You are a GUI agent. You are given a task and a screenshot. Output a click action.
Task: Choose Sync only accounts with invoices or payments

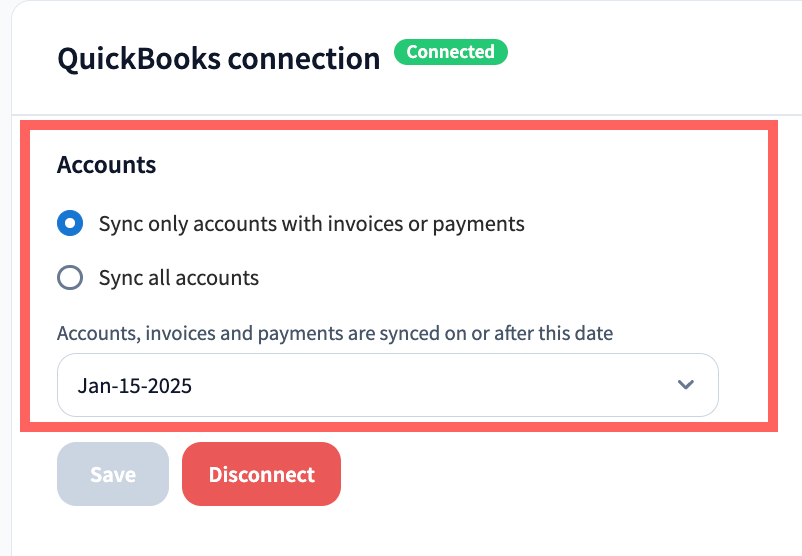70,224
